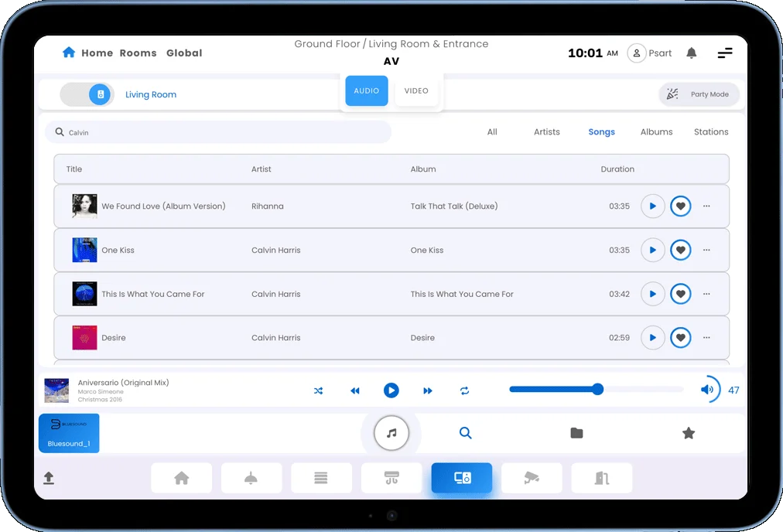Click the volume slider handle

597,389
